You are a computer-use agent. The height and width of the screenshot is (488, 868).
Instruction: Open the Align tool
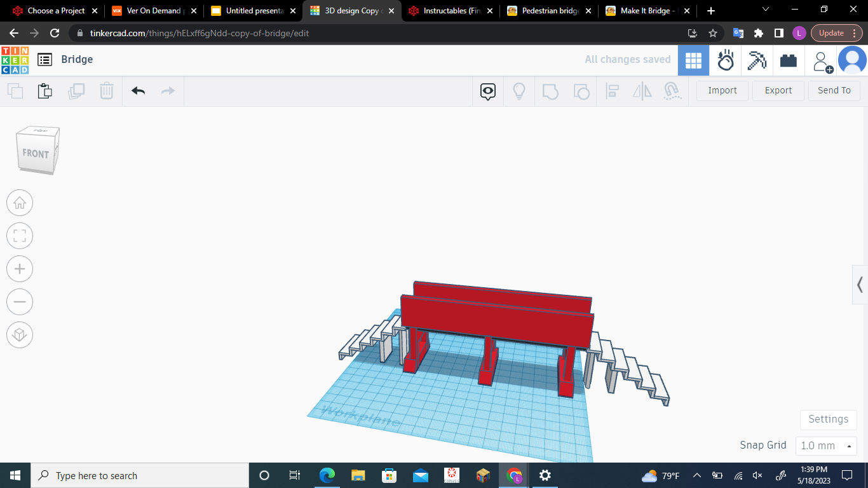point(612,91)
